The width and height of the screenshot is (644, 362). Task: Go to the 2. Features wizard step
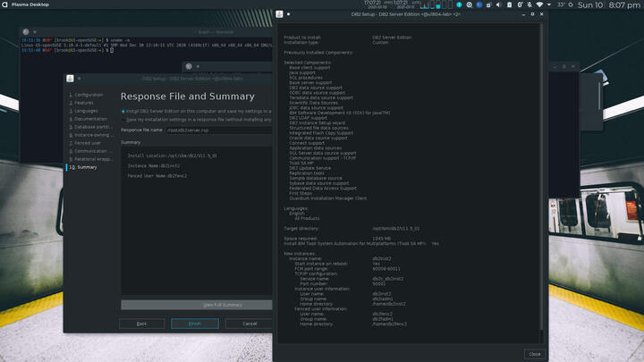[x=81, y=103]
